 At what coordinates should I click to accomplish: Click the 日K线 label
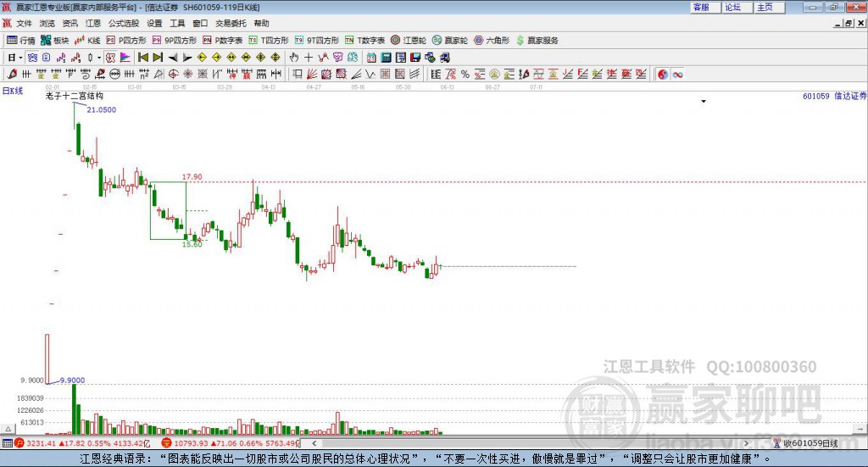13,91
